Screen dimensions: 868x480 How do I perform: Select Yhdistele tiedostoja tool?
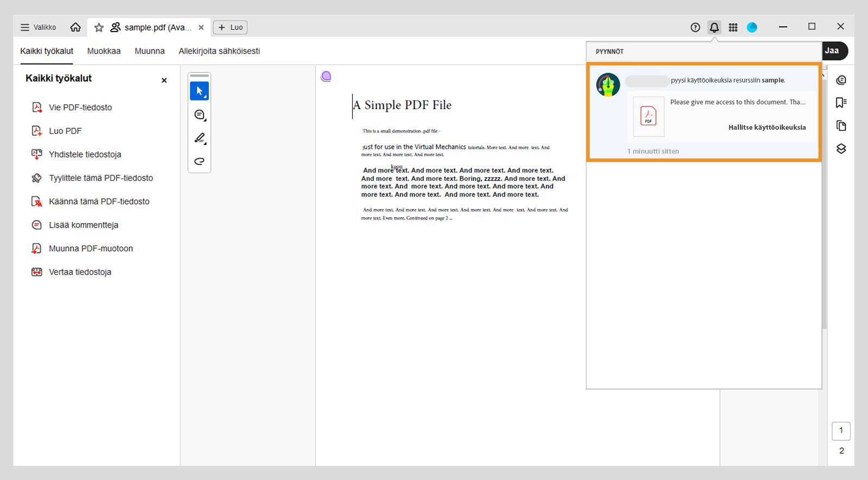pyautogui.click(x=76, y=154)
